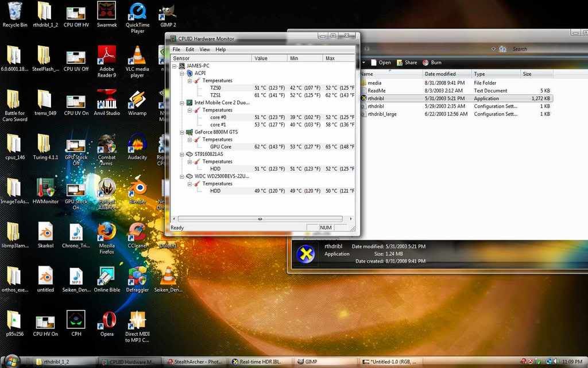Viewport: 588px width, 368px height.
Task: Open the Windows Start button
Action: pos(12,362)
